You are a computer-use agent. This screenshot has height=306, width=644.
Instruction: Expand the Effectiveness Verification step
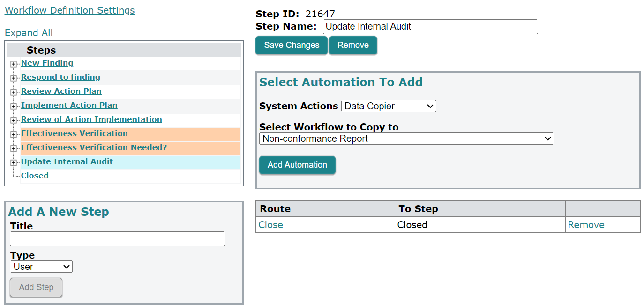14,134
